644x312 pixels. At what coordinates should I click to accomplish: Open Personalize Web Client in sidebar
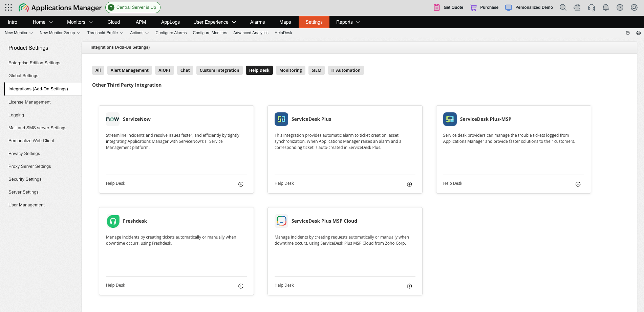pyautogui.click(x=31, y=141)
